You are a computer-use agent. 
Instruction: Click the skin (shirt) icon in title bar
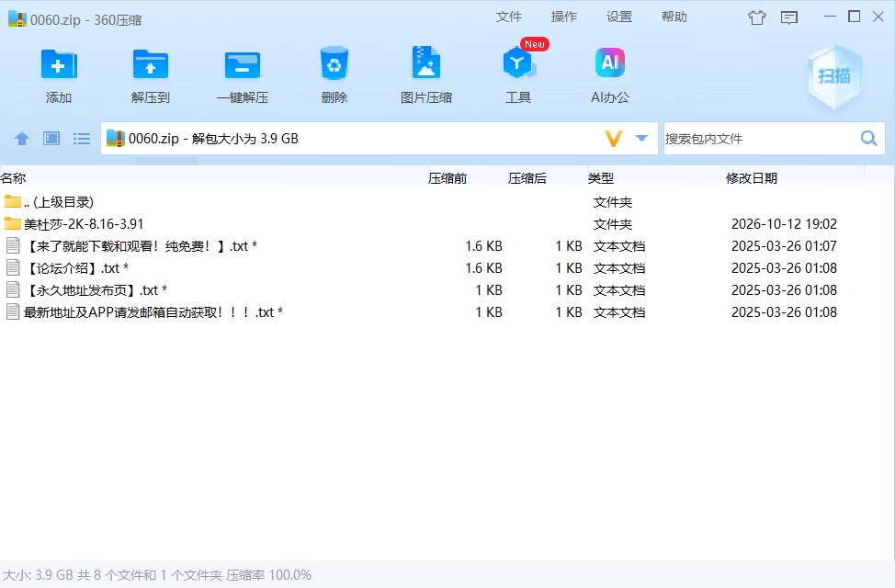tap(757, 17)
